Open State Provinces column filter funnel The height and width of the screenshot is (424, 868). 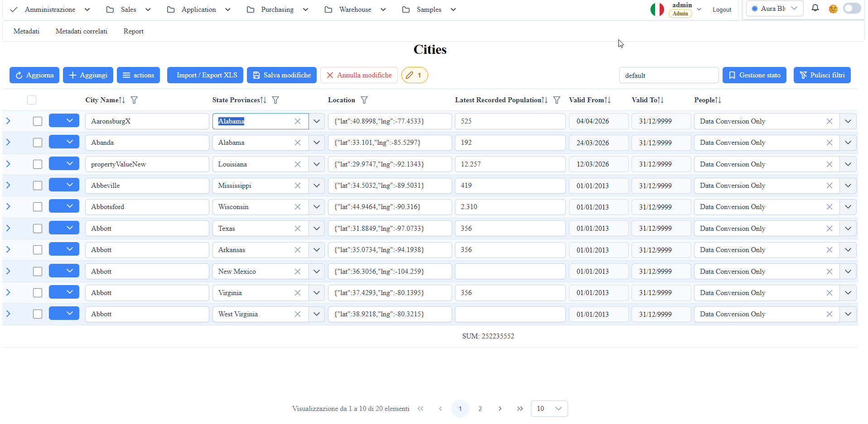[275, 100]
